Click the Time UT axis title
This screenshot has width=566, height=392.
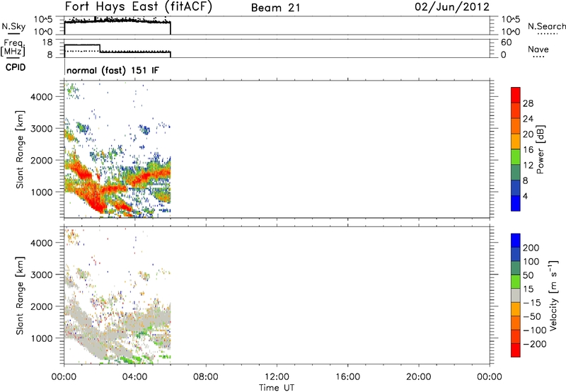click(277, 388)
